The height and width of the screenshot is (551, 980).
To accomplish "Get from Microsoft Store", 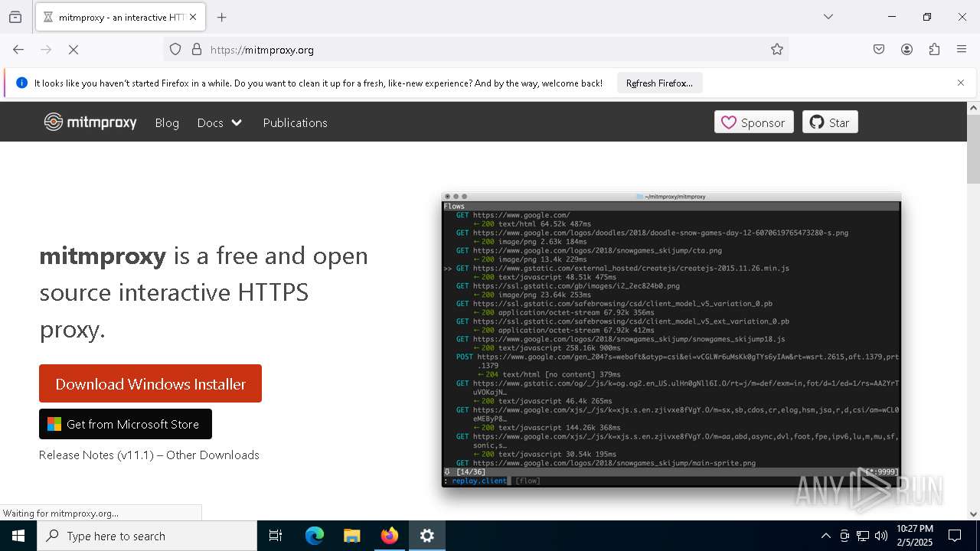I will (126, 424).
